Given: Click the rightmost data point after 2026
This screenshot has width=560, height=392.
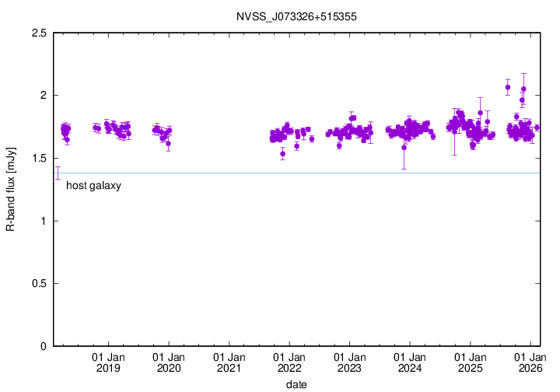Looking at the screenshot, I should pyautogui.click(x=537, y=128).
